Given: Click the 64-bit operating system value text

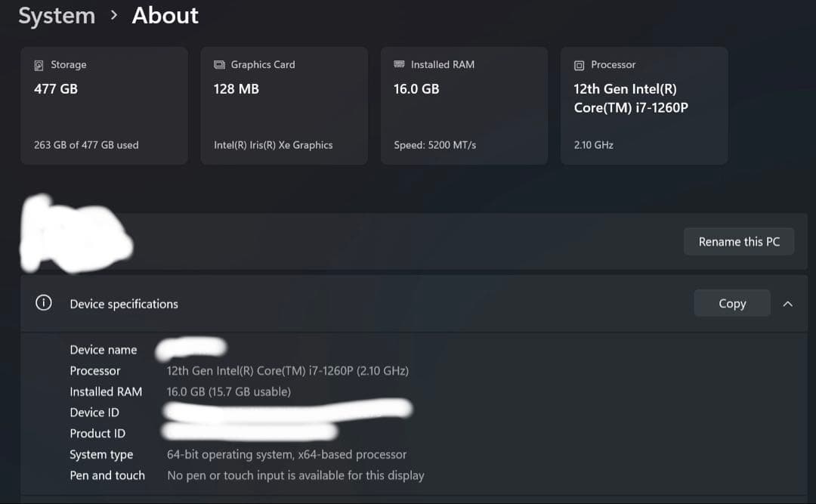Looking at the screenshot, I should [286, 455].
